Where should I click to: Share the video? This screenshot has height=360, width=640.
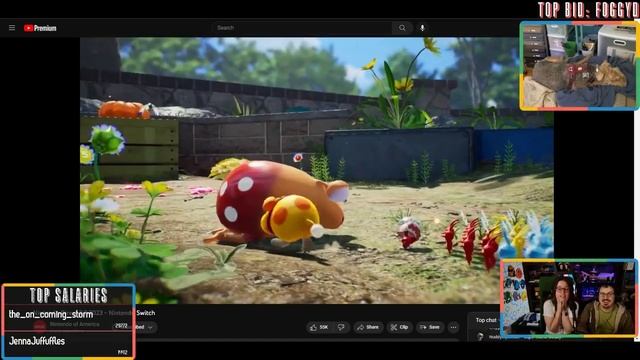point(368,327)
